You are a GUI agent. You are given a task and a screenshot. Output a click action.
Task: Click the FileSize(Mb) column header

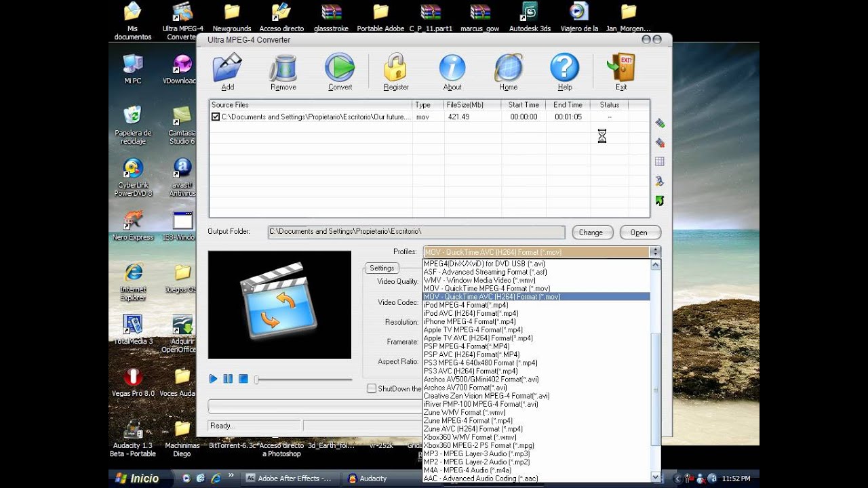472,105
